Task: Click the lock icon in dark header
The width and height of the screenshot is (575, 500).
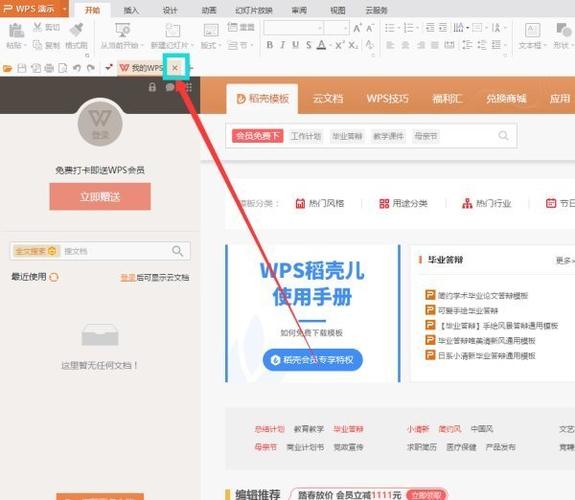Action: (x=152, y=87)
